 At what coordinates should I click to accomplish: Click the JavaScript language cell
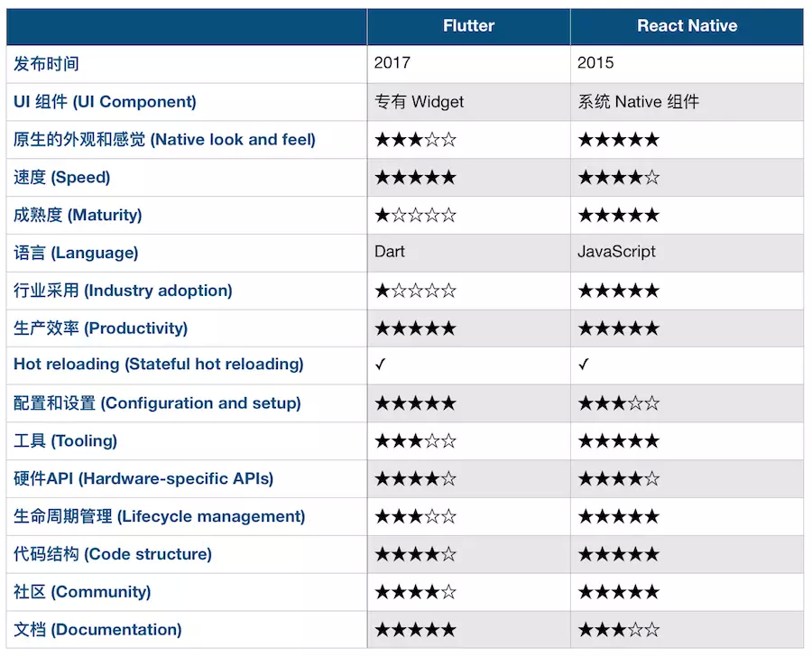(616, 252)
